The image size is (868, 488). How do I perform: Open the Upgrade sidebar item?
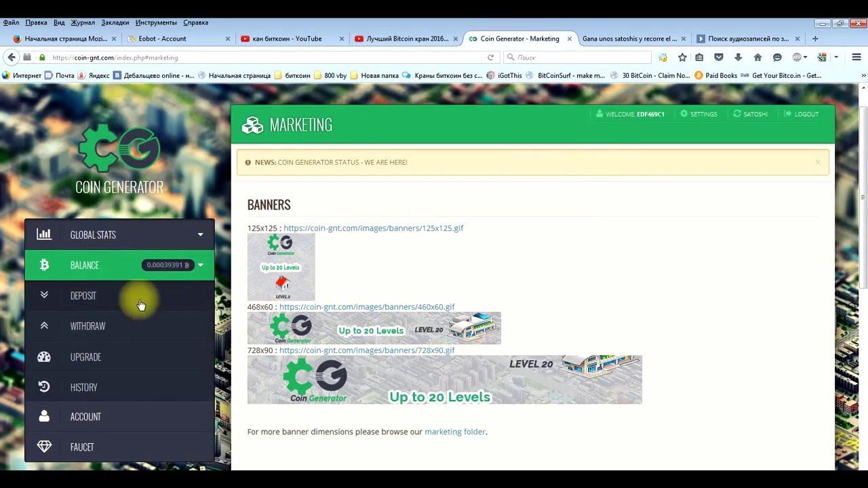[x=119, y=357]
